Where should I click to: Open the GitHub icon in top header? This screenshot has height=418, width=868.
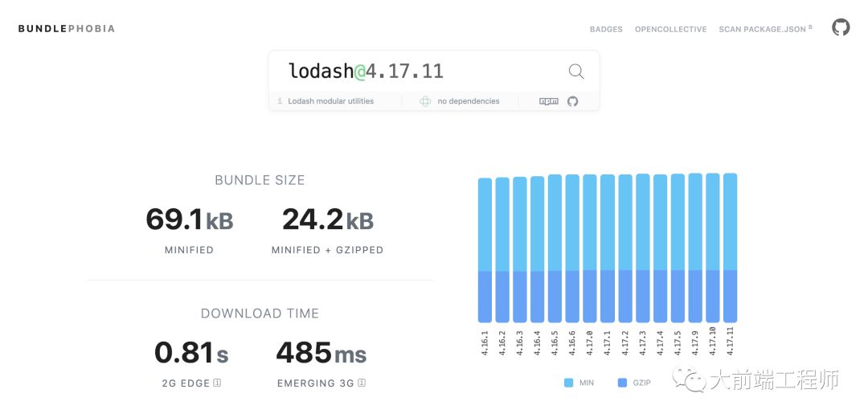coord(841,27)
